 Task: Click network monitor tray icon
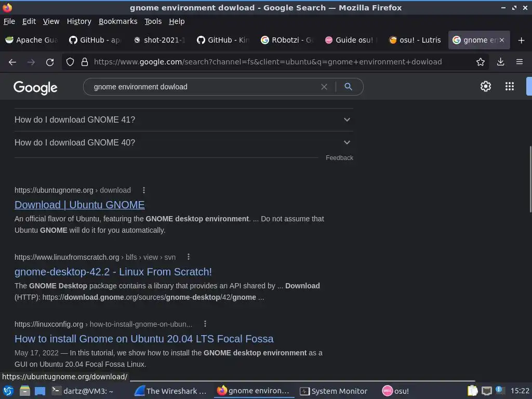coord(486,391)
